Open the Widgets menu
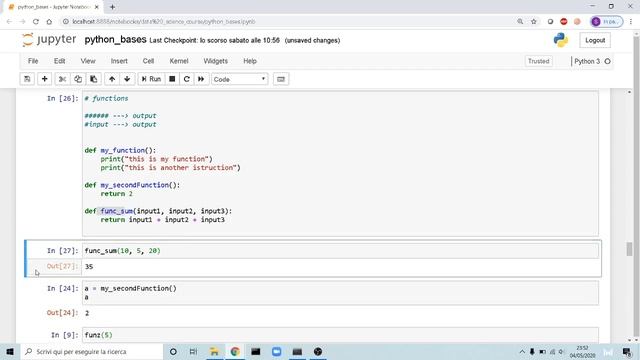 [216, 61]
